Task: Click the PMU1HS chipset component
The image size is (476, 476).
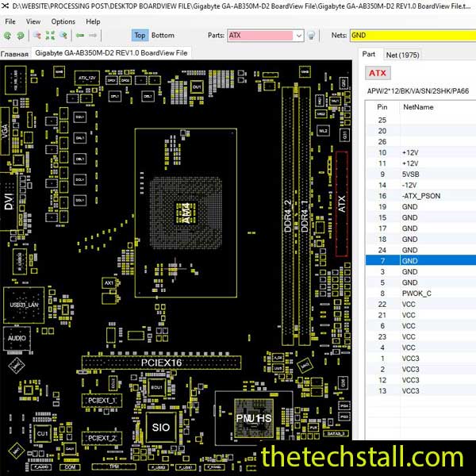Action: click(254, 419)
